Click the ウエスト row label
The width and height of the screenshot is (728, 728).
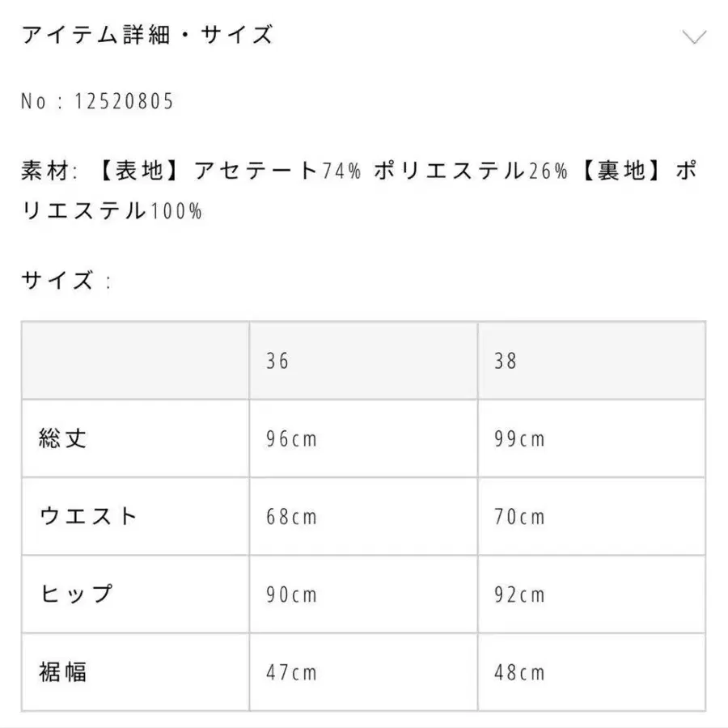[x=89, y=516]
